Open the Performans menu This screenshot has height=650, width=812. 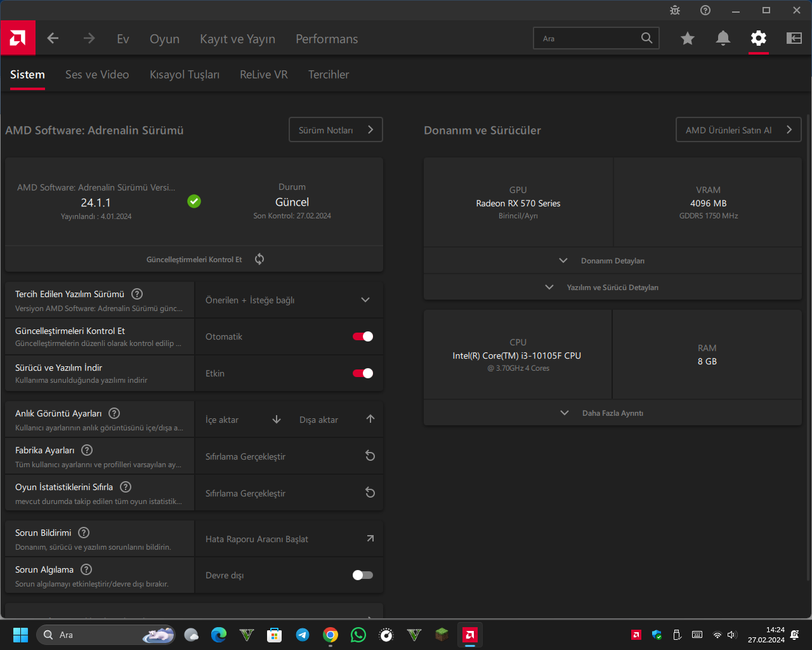coord(327,39)
